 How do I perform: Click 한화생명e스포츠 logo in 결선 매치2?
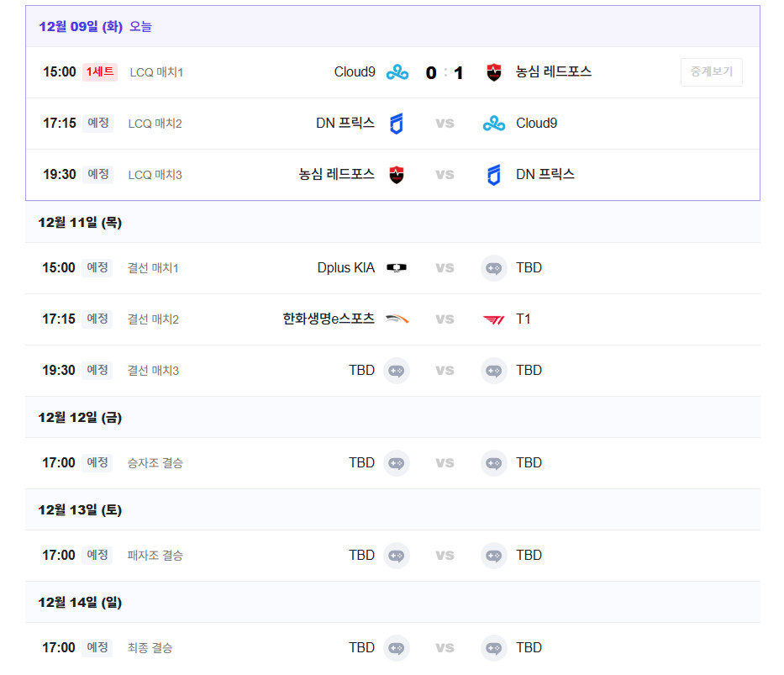pyautogui.click(x=397, y=319)
